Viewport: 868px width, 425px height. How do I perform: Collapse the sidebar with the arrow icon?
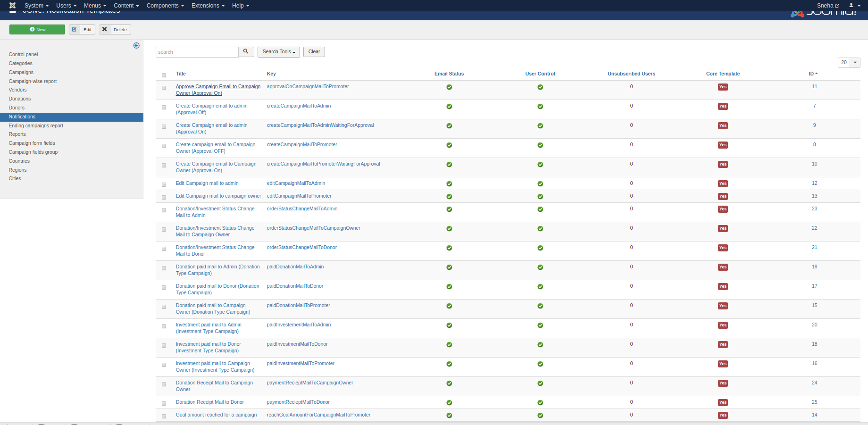(136, 46)
